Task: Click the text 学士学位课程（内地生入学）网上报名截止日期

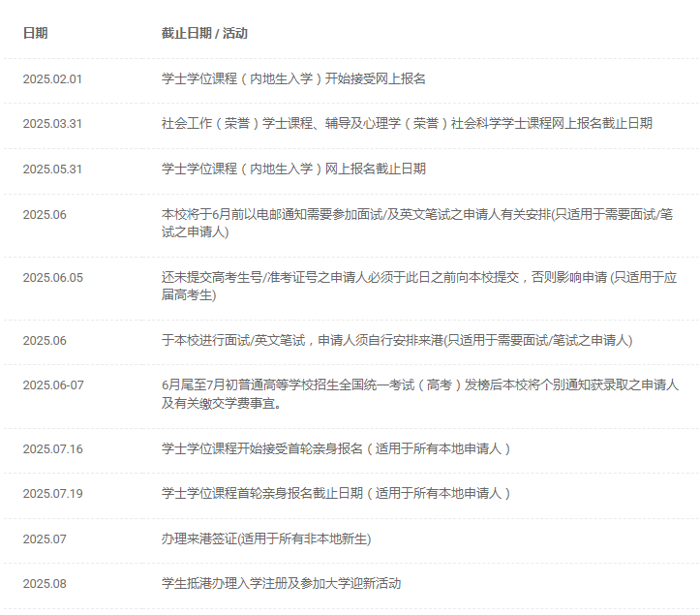Action: point(293,169)
